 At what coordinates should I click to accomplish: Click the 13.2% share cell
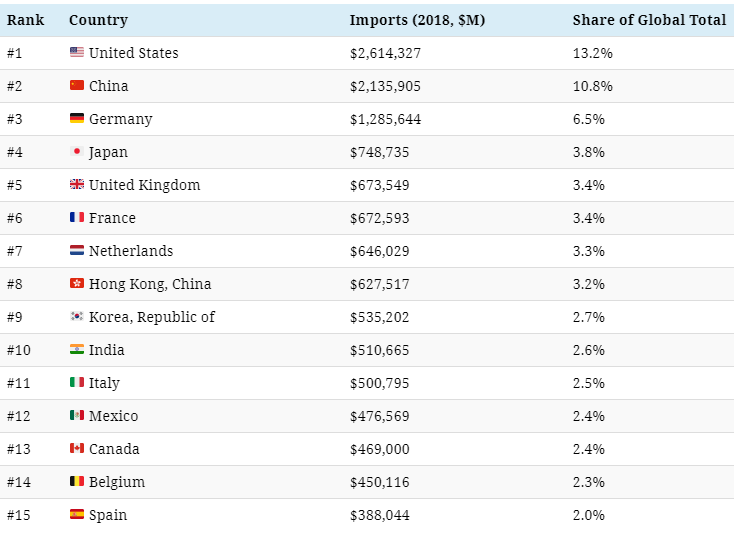tap(593, 53)
